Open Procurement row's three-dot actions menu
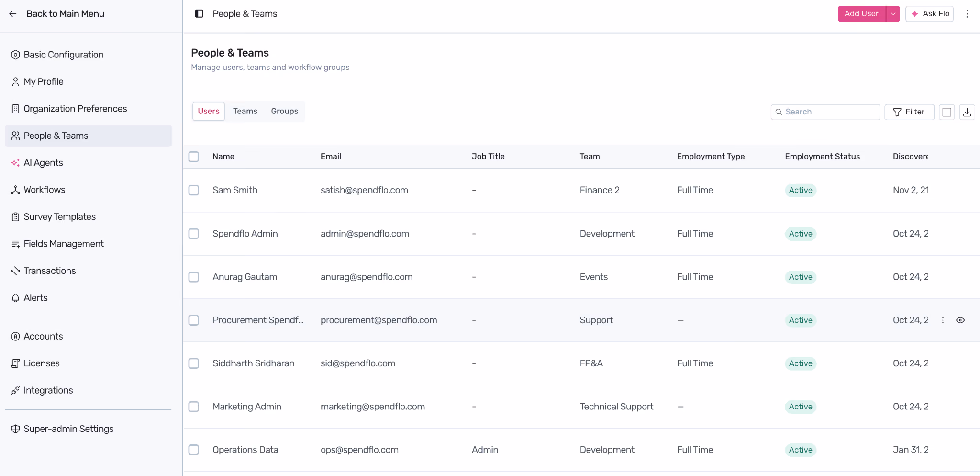 point(943,320)
